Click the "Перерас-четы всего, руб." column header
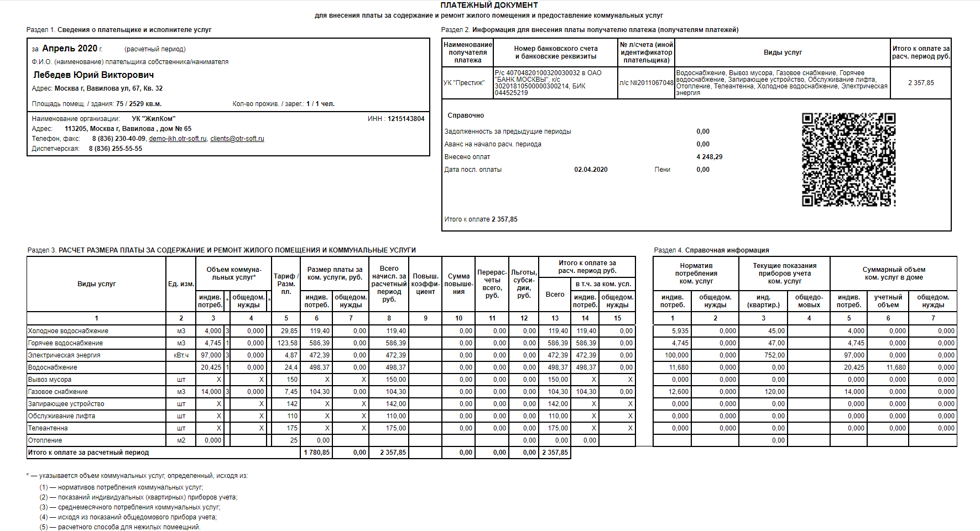Screen dimensions: 980x531 tap(492, 284)
